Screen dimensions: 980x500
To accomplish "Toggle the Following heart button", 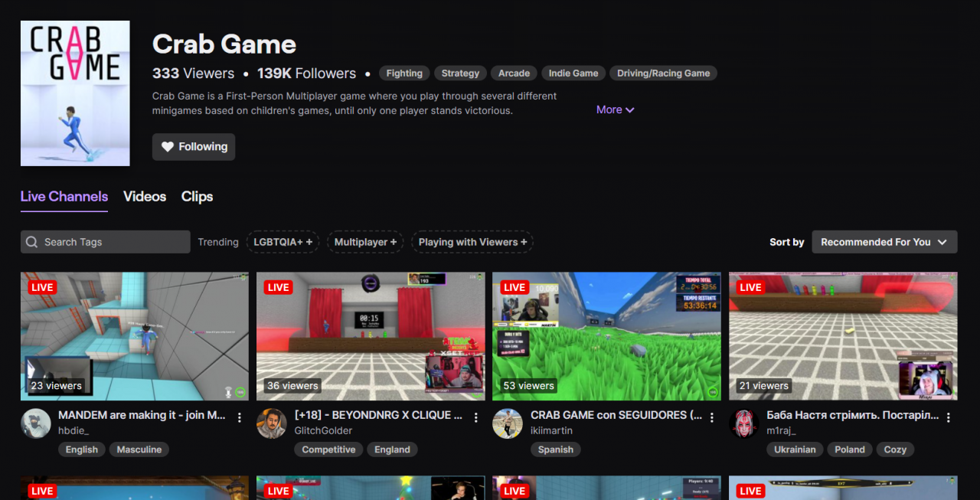I will click(194, 147).
